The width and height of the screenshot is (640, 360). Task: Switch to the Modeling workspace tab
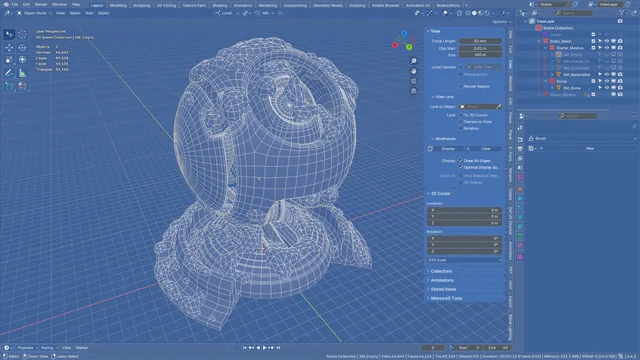[x=118, y=5]
